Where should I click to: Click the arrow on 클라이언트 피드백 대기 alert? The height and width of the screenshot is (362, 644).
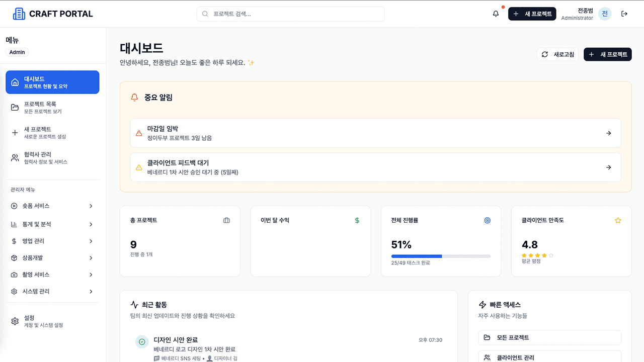[608, 167]
